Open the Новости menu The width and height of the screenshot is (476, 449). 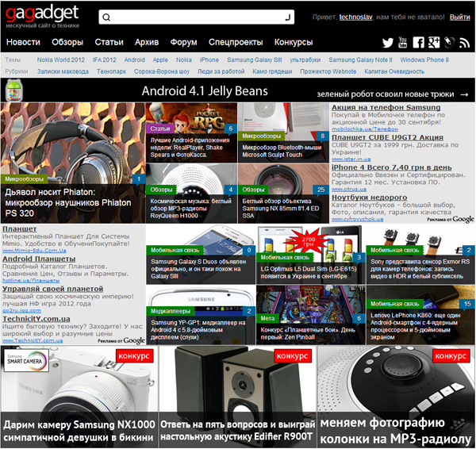point(23,42)
